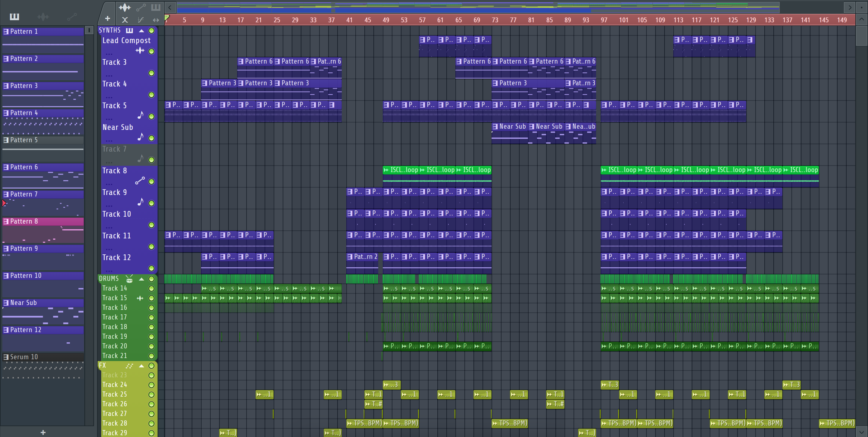Focus audio clips in playlist toolbar
This screenshot has height=437, width=868.
coord(124,7)
